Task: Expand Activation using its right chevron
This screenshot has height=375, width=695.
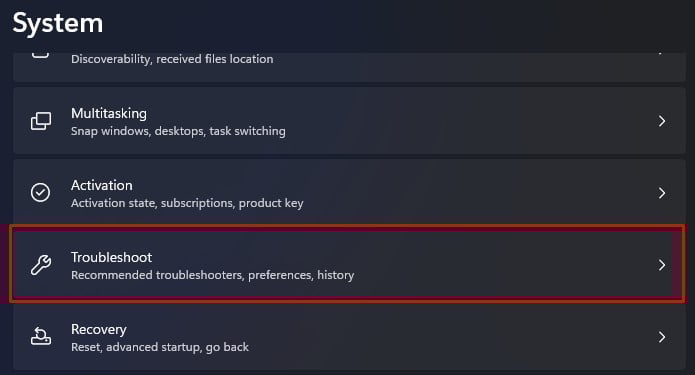Action: (662, 193)
